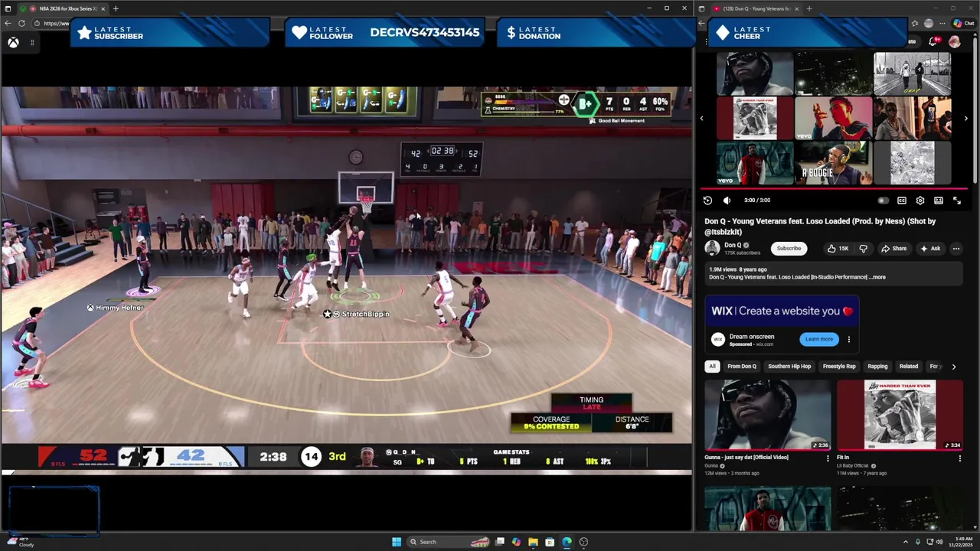Open the Wix banner advertisement

click(782, 311)
